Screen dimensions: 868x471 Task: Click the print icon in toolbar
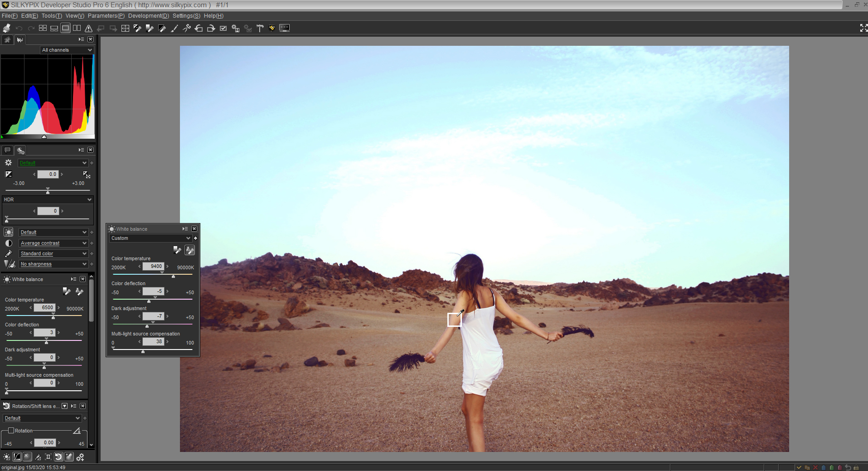[x=6, y=28]
